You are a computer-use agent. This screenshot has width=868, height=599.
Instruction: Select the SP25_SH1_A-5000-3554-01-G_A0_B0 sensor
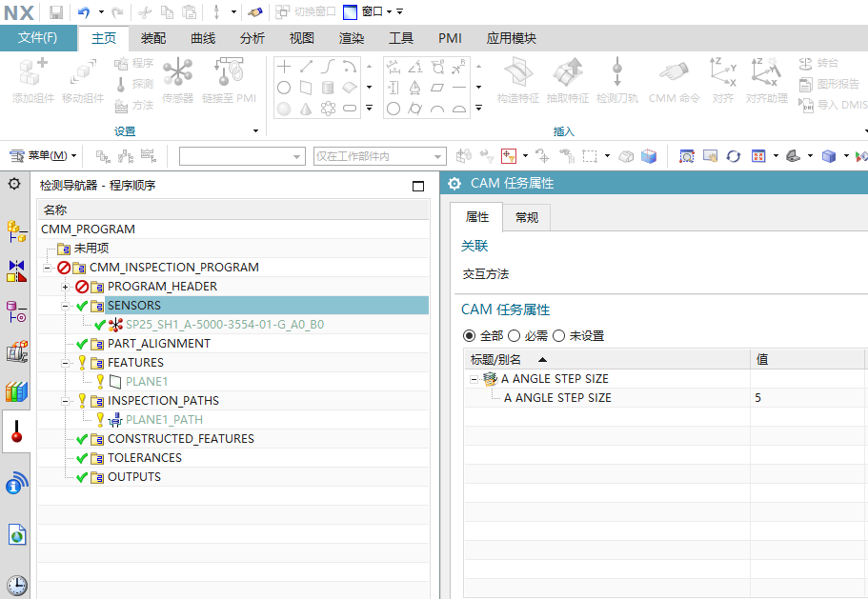pyautogui.click(x=225, y=325)
